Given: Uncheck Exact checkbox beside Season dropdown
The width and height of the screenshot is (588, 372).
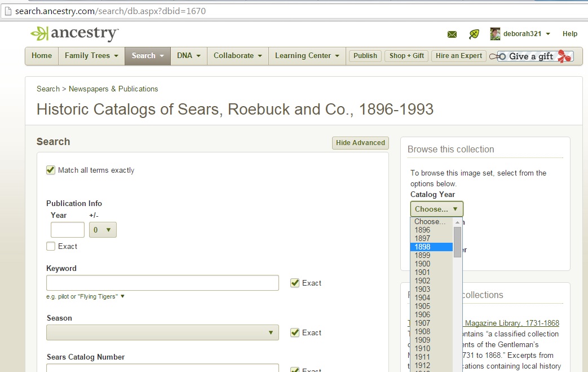Looking at the screenshot, I should click(x=294, y=332).
